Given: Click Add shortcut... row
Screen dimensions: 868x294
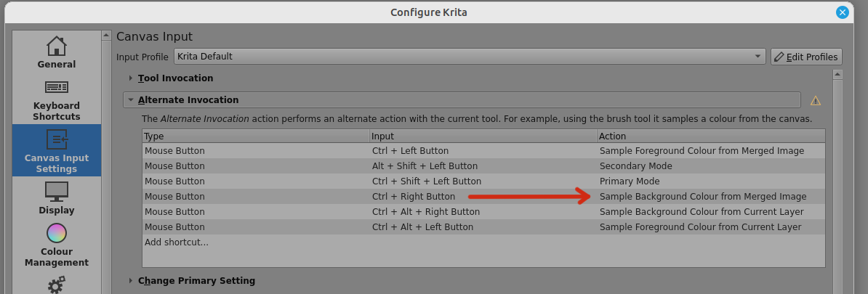Looking at the screenshot, I should tap(177, 242).
